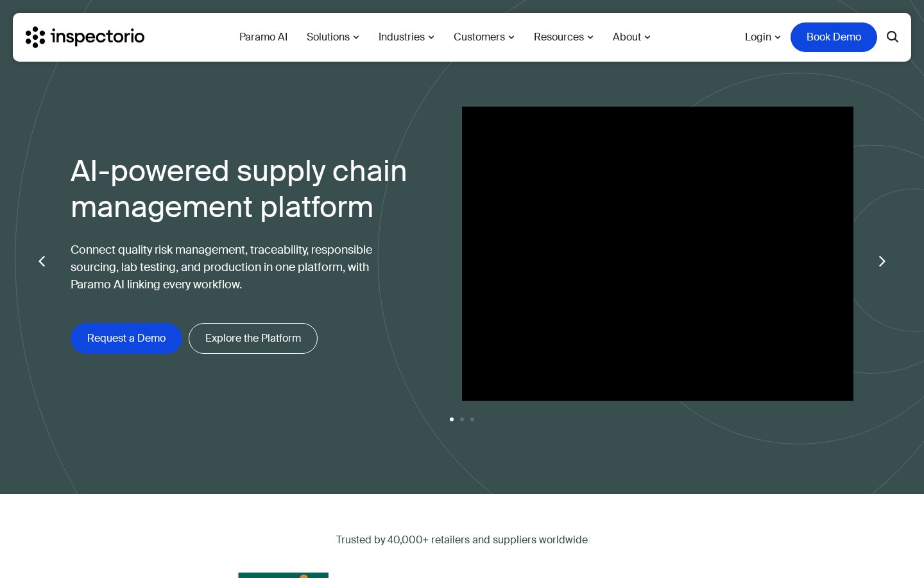
Task: Select the first carousel dot
Action: tap(452, 419)
